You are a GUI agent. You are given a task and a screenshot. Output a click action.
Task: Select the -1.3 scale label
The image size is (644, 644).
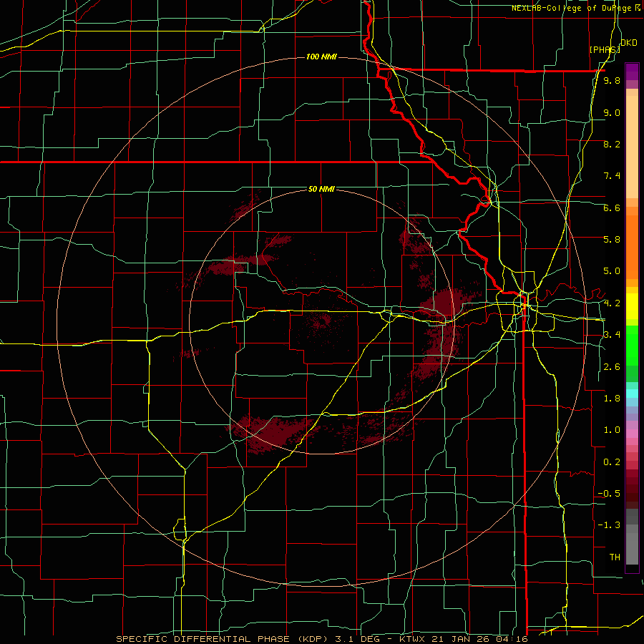pyautogui.click(x=609, y=525)
